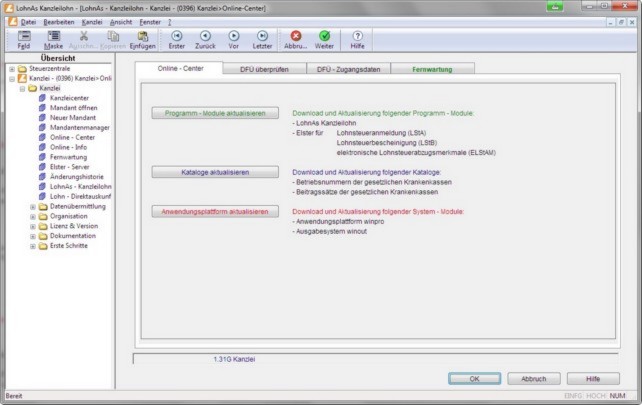Viewport: 642px width, 405px height.
Task: Click Programm - Module aktualisieren button
Action: [215, 113]
